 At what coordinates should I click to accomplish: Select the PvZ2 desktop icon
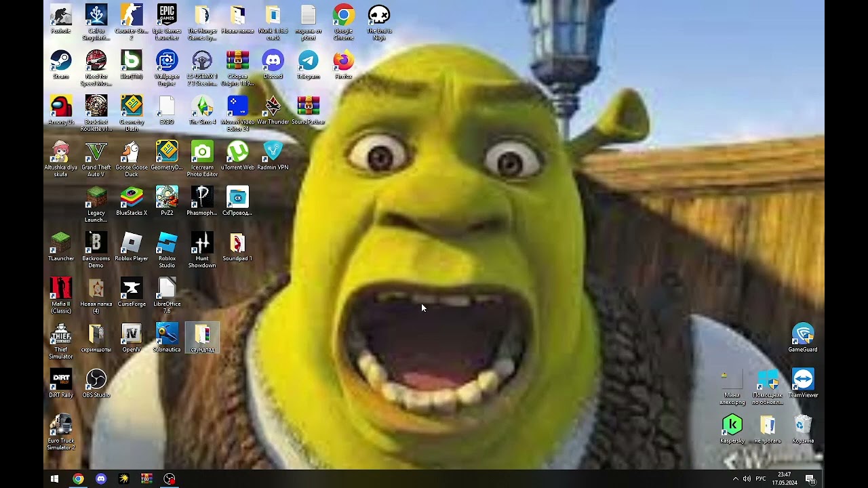click(167, 201)
